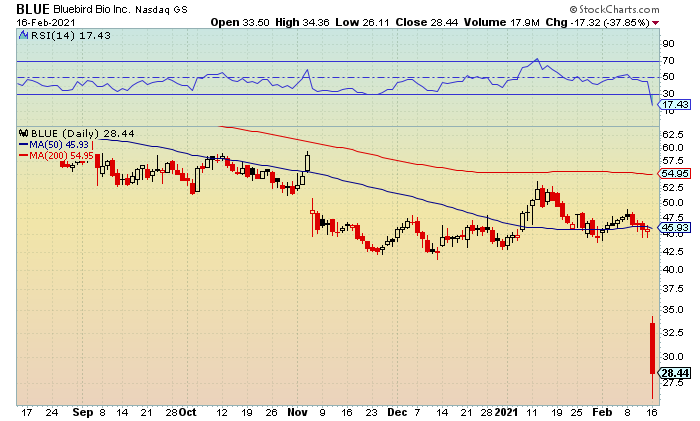Click the large red 16-Feb crash candlestick
Viewport: 700px width, 421px height.
click(652, 357)
